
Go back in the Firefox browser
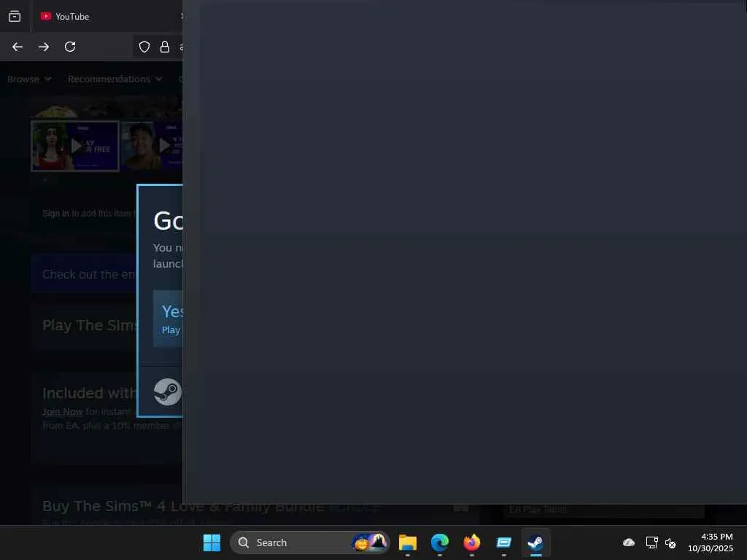pyautogui.click(x=18, y=47)
